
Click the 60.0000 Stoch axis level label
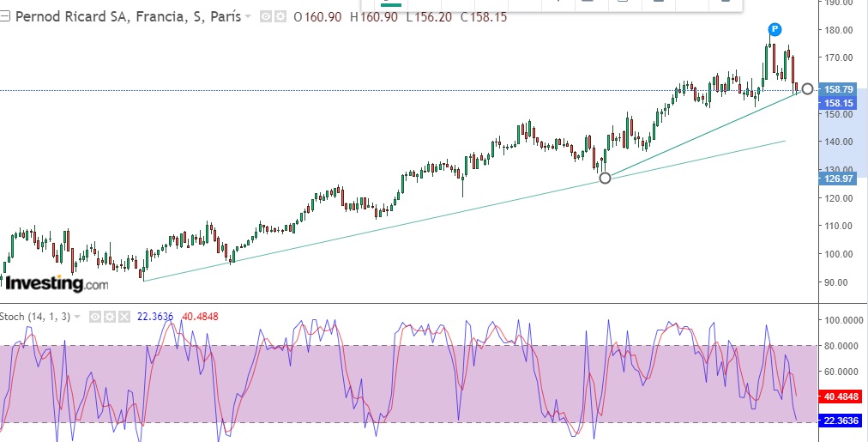841,371
